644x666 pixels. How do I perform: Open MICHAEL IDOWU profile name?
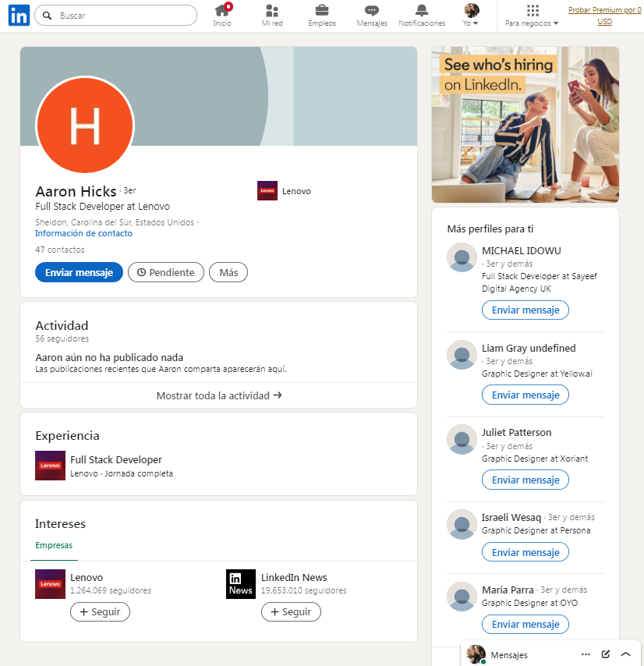coord(522,250)
